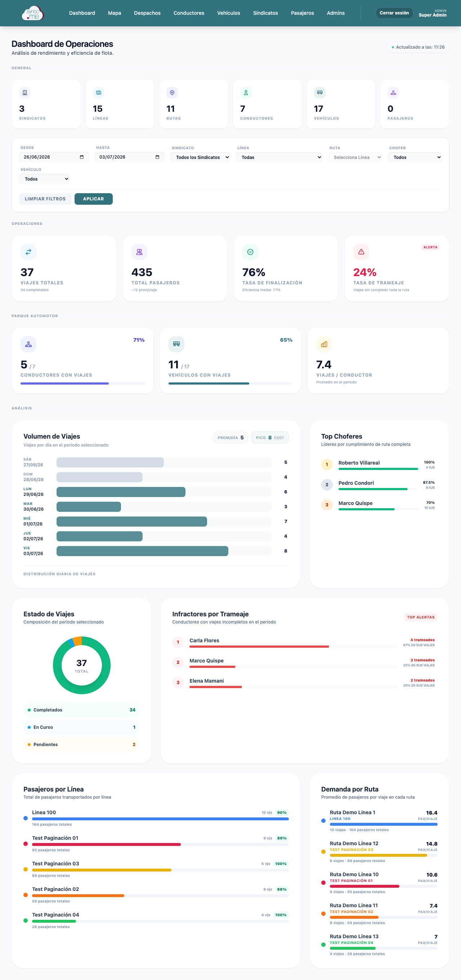
Task: Open Dashboard in the top navigation
Action: coord(82,13)
